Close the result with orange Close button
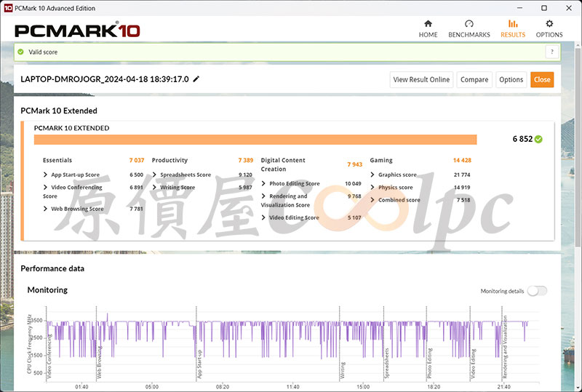The width and height of the screenshot is (582, 392). 542,79
